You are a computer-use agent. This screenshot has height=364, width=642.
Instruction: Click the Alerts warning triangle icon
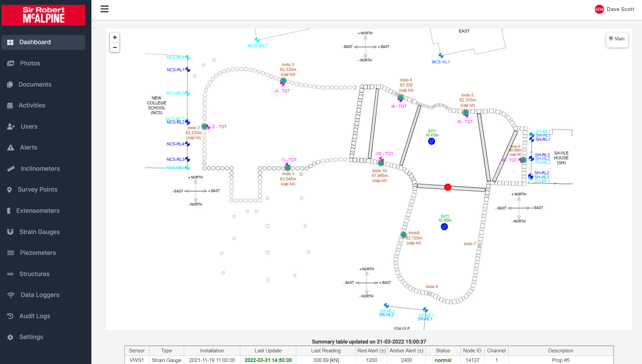pos(11,147)
